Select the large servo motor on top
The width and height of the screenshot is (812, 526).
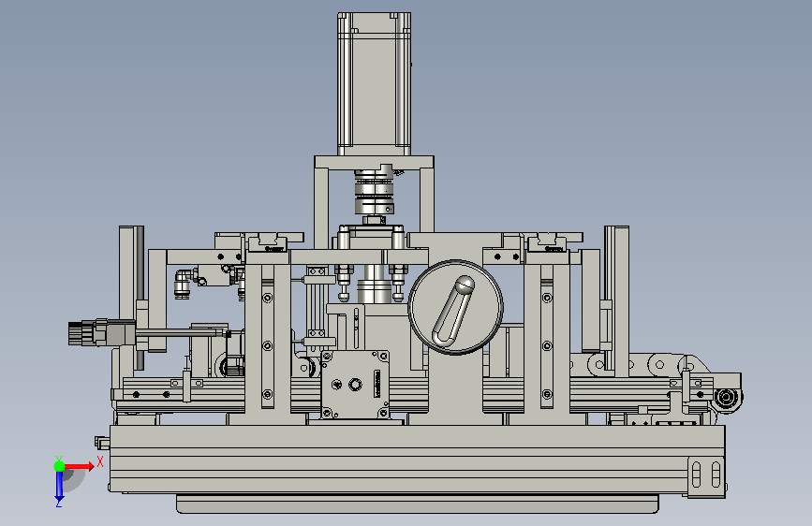click(x=374, y=84)
